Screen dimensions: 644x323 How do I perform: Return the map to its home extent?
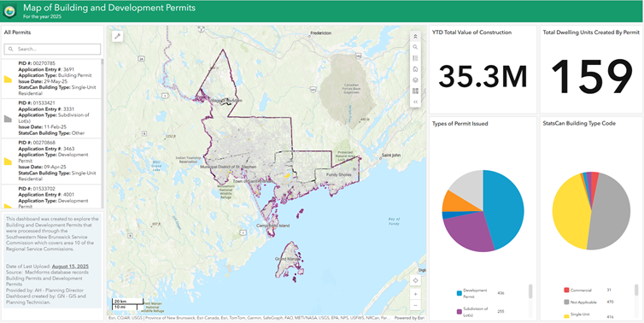pyautogui.click(x=415, y=69)
